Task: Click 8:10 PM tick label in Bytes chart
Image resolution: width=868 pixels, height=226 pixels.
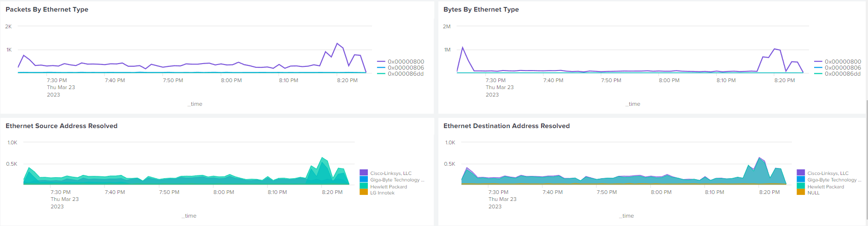Action: click(x=726, y=80)
